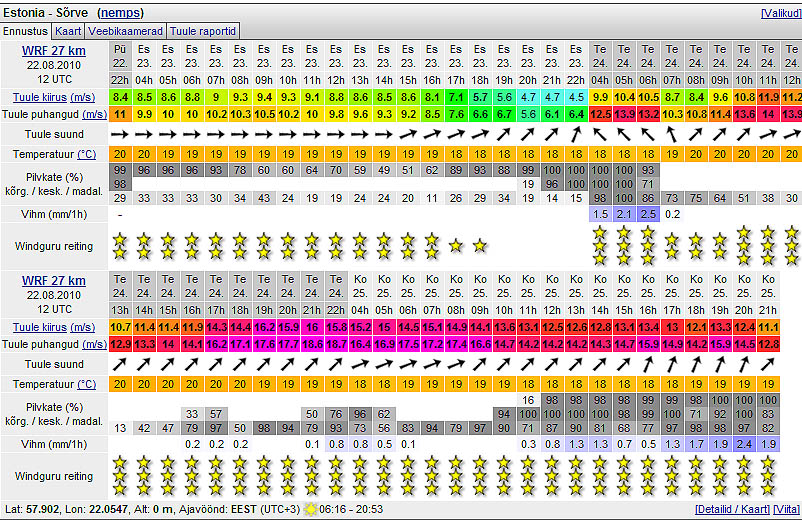This screenshot has width=802, height=520.
Task: Click wind direction arrow under Te 24. 13h
Action: pyautogui.click(x=120, y=365)
